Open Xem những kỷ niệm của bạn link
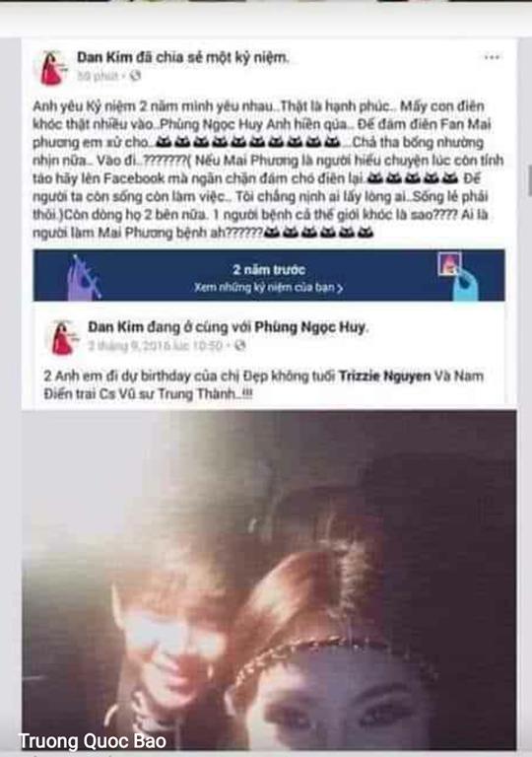Viewport: 532px width, 757px height. click(x=265, y=287)
